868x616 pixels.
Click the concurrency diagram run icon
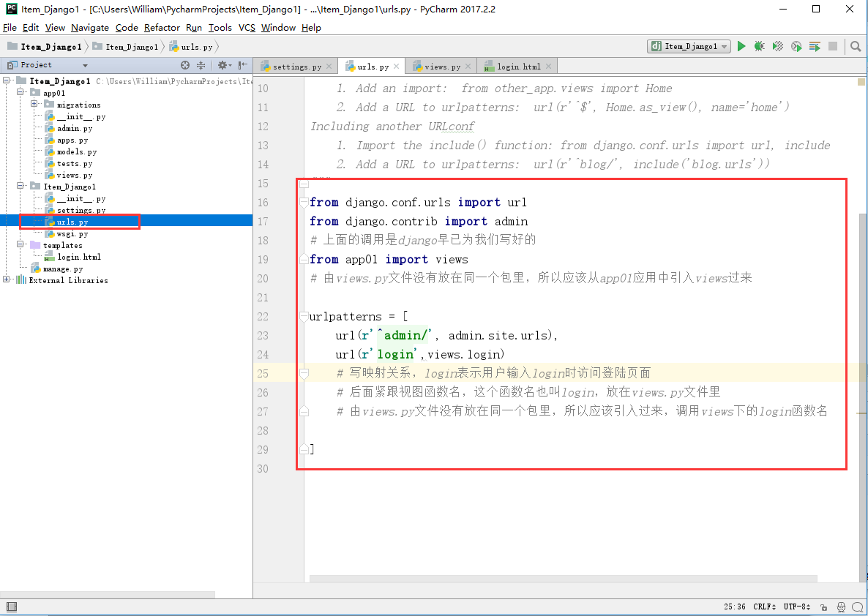tap(815, 47)
